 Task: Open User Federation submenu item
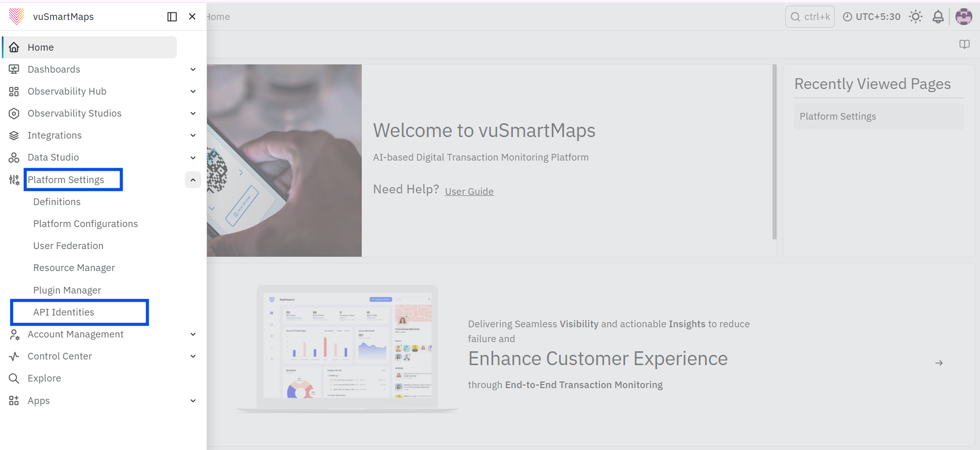point(68,246)
